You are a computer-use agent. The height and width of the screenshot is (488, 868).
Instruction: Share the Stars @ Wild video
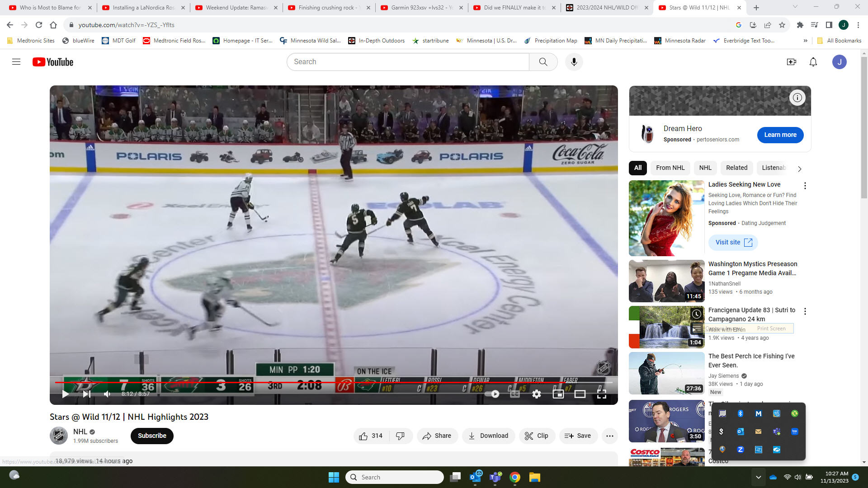pos(437,436)
